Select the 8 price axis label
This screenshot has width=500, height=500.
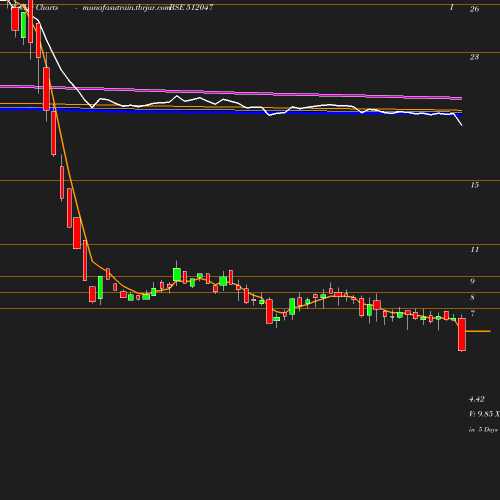click(x=472, y=297)
